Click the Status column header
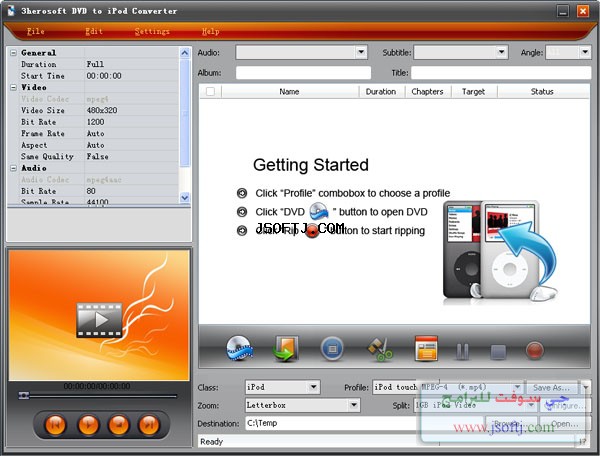Image resolution: width=600 pixels, height=456 pixels. click(542, 91)
